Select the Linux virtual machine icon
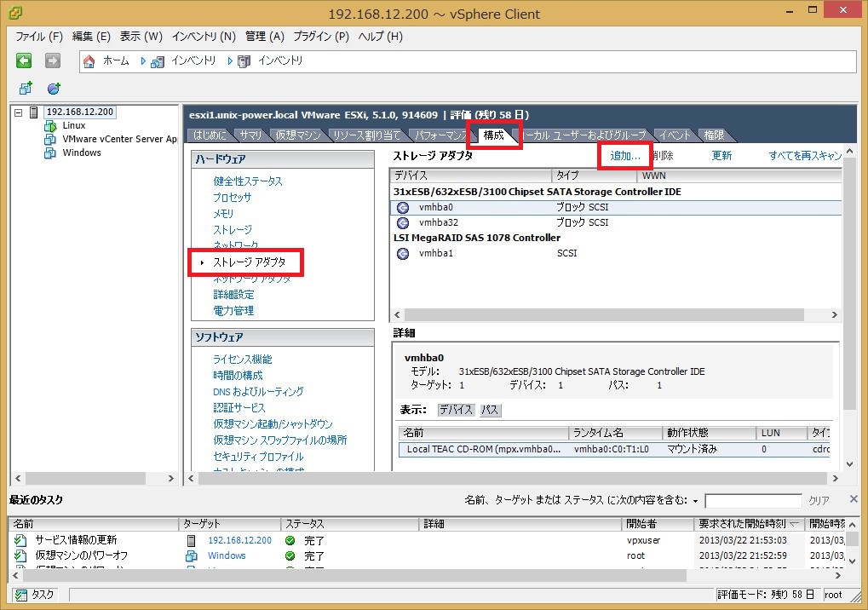Screen dimensions: 868x610 pyautogui.click(x=50, y=125)
